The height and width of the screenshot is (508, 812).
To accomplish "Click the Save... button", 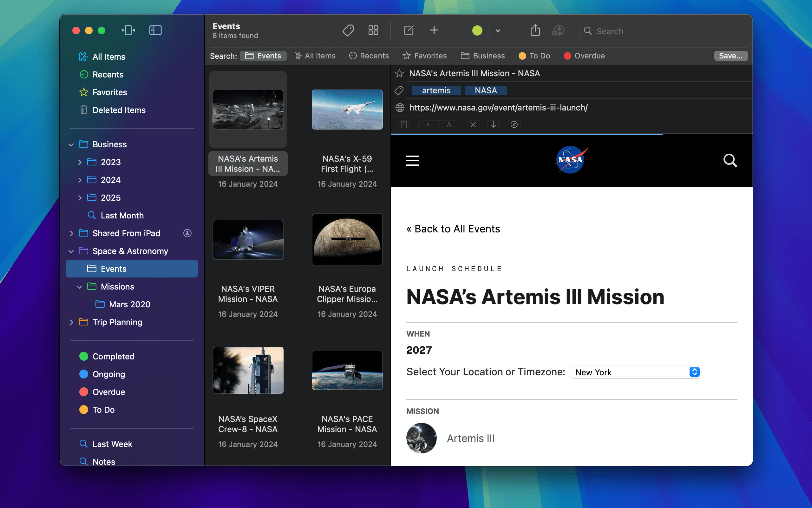I will coord(730,56).
